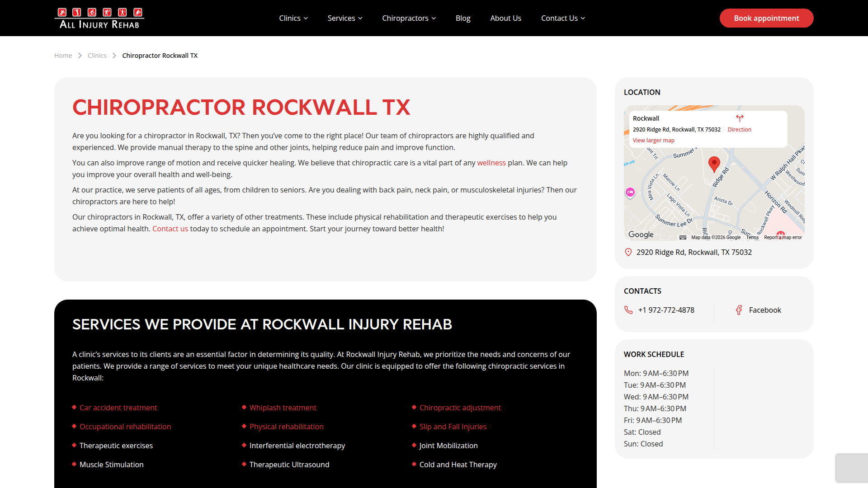Click the pink hotel marker on the map

pos(630,192)
